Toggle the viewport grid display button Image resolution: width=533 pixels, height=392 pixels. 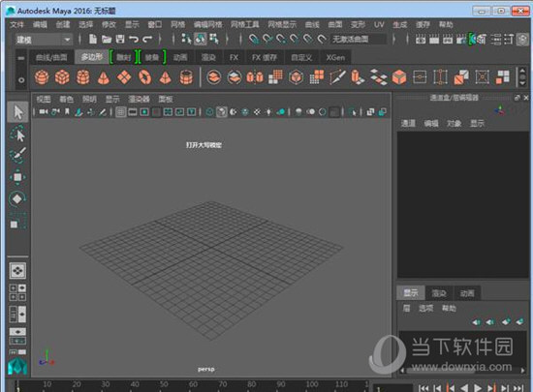coord(121,111)
